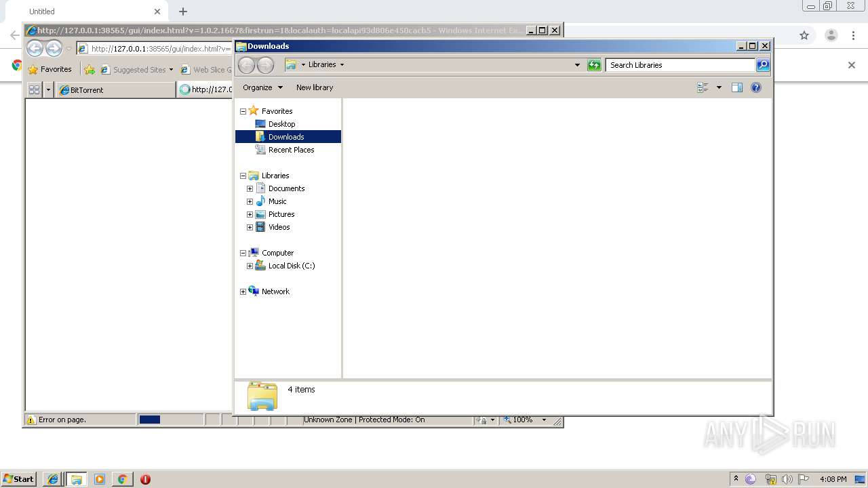
Task: Expand the Local Disk (C:) node
Action: [x=250, y=266]
